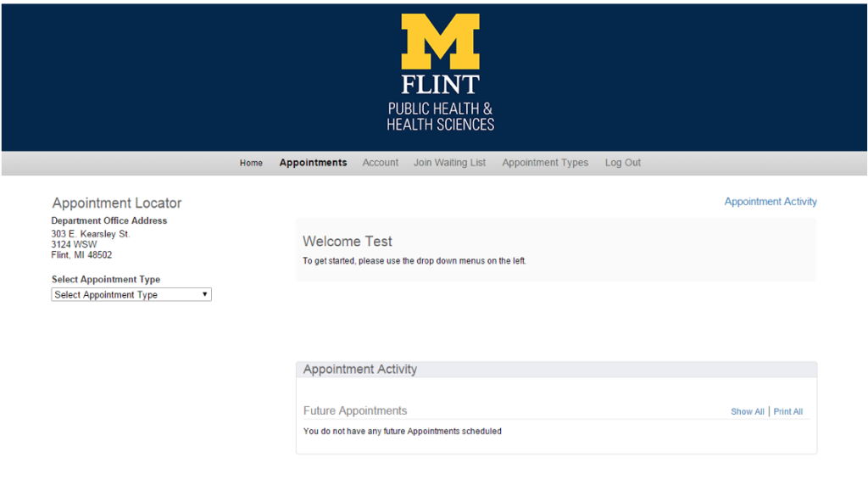Screen dimensions: 868x485
Task: Click the Appointment Locator heading
Action: (117, 203)
